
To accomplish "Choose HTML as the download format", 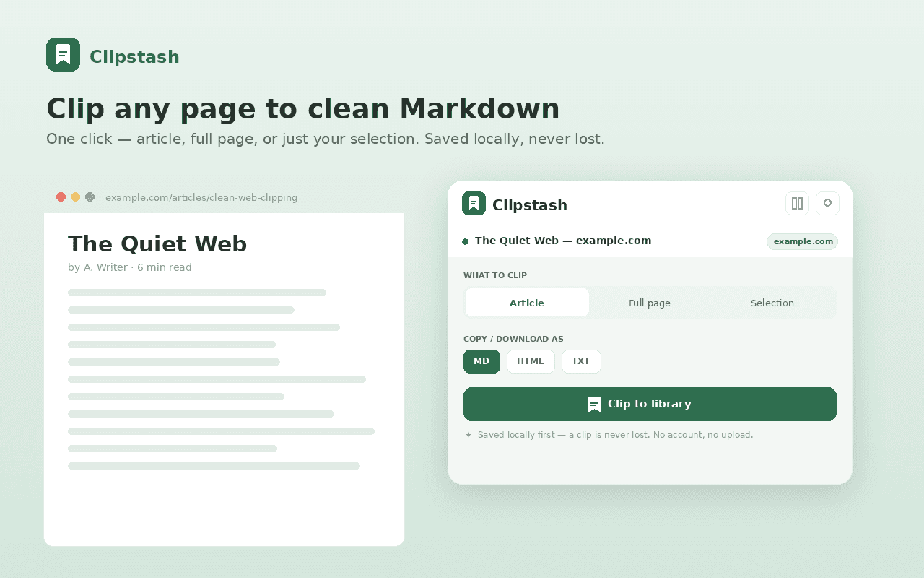I will click(x=531, y=361).
